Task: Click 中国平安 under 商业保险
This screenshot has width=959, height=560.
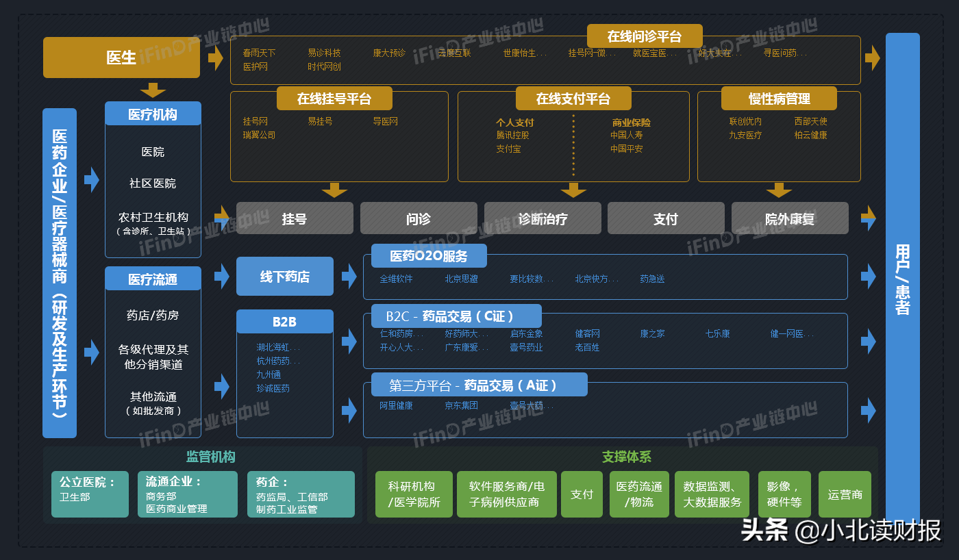Action: tap(627, 149)
